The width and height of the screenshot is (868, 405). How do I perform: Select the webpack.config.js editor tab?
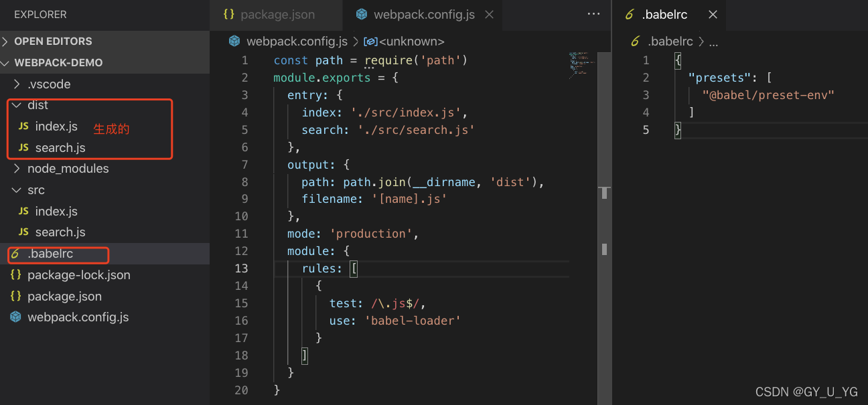pos(425,15)
